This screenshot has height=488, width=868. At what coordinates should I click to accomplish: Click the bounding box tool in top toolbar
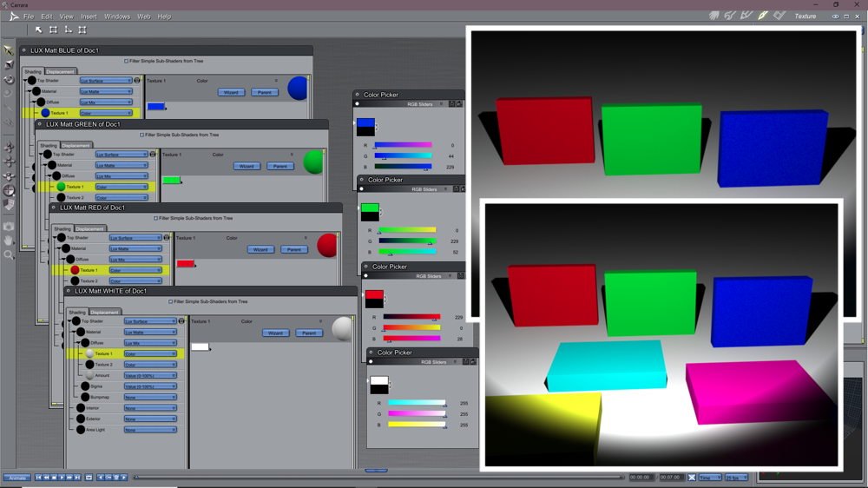53,30
